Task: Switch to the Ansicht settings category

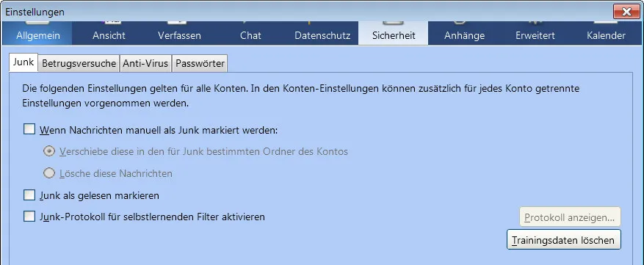Action: (109, 33)
